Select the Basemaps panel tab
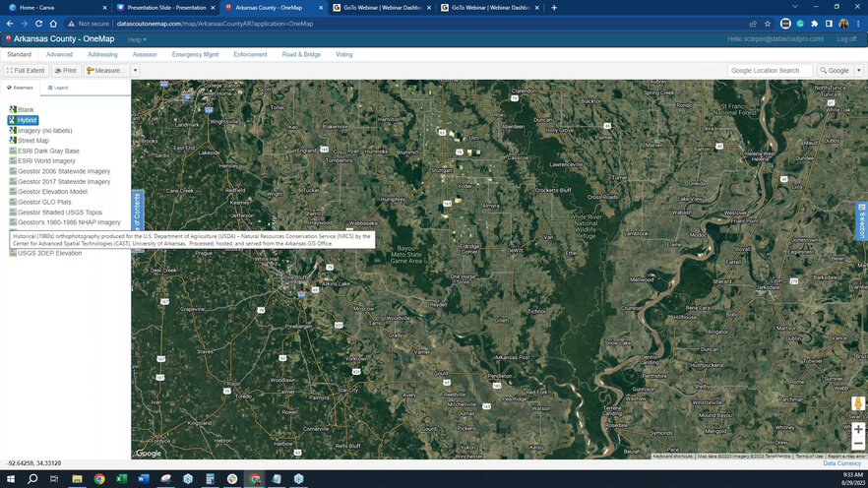This screenshot has width=868, height=488. (x=20, y=88)
